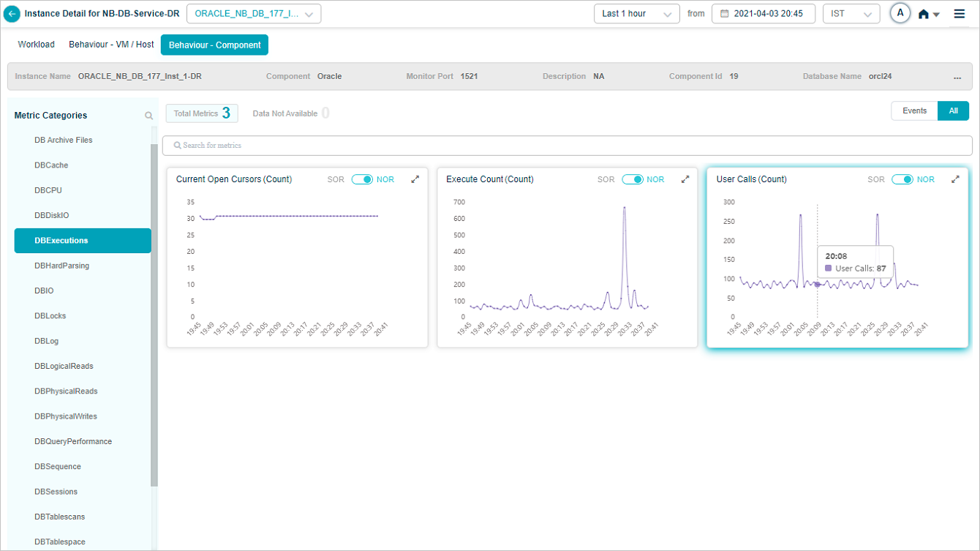Expand the Current Open Cursors chart
The width and height of the screenshot is (980, 551).
click(415, 179)
